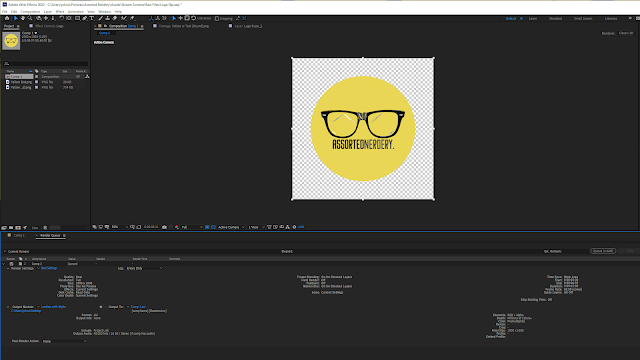Select the Type (T) tool

click(92, 18)
